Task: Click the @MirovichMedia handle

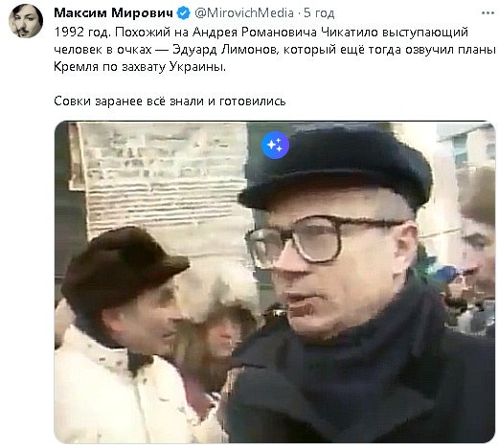Action: click(244, 13)
